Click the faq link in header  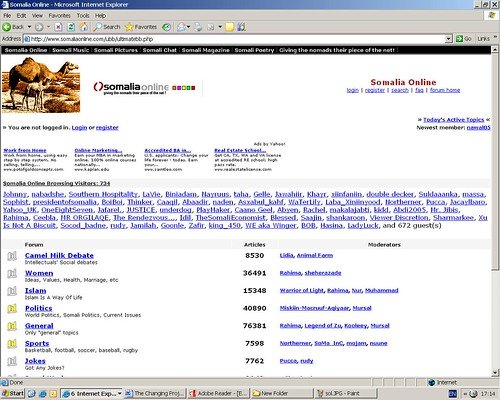[x=419, y=90]
